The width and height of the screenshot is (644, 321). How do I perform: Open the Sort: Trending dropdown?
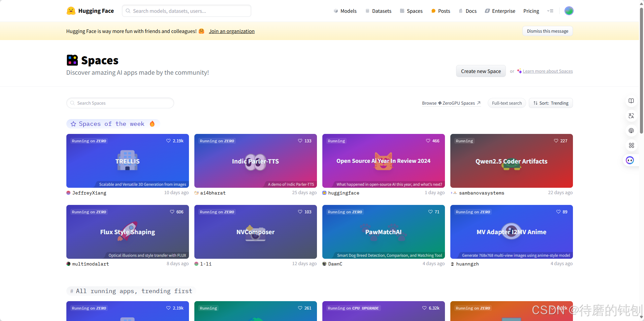click(551, 103)
